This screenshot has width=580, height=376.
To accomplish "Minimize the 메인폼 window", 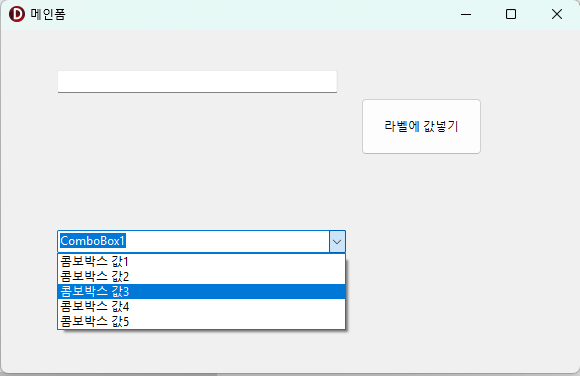I will 466,14.
